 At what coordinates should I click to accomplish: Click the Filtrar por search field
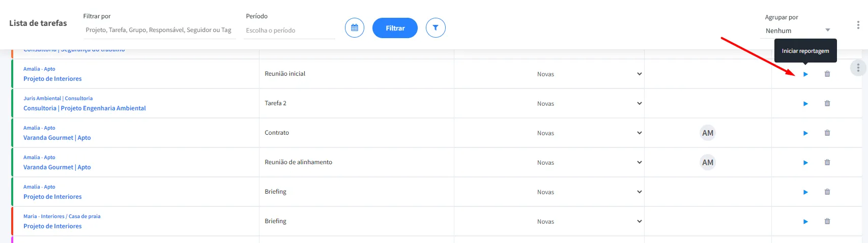tap(158, 31)
